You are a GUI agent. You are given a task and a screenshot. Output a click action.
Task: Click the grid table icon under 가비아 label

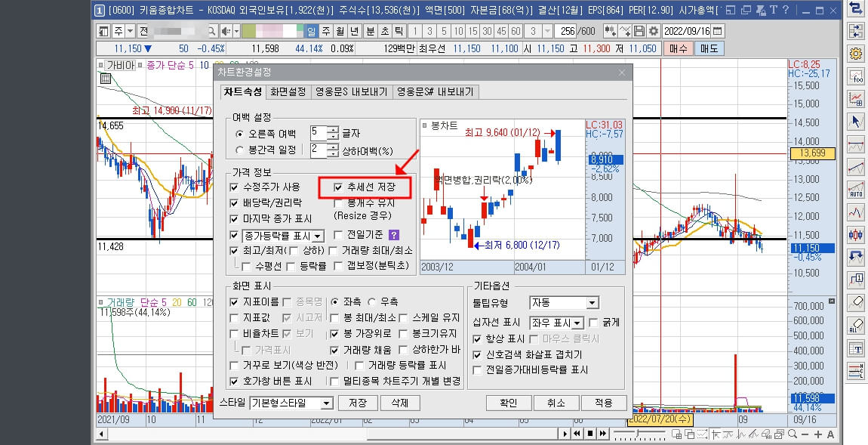pos(105,79)
